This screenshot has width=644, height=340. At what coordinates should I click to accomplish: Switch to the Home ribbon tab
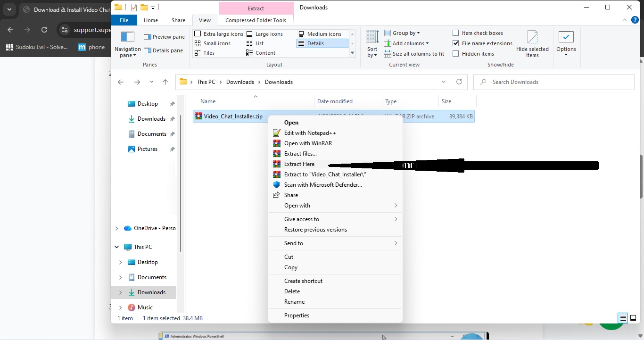coord(150,20)
